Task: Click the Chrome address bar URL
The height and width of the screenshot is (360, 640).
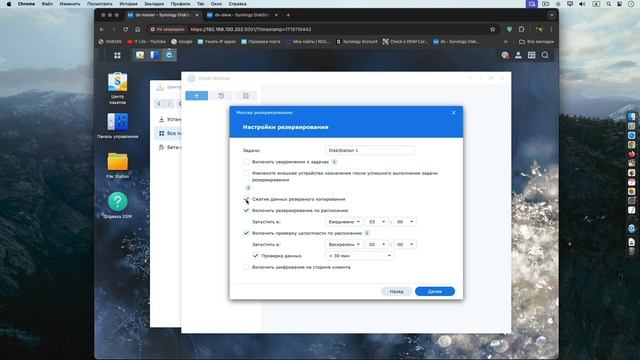Action: click(x=251, y=29)
